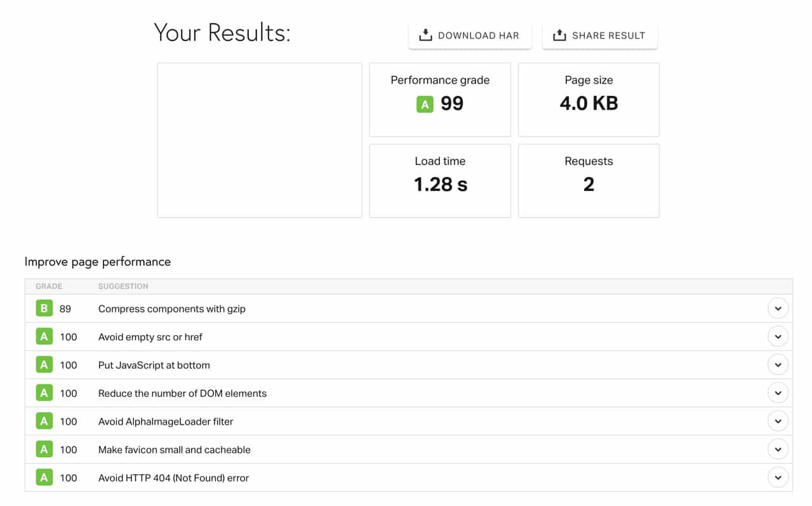The height and width of the screenshot is (506, 812).
Task: Expand the Avoid AlphaImageLoader filter suggestion
Action: [x=778, y=420]
